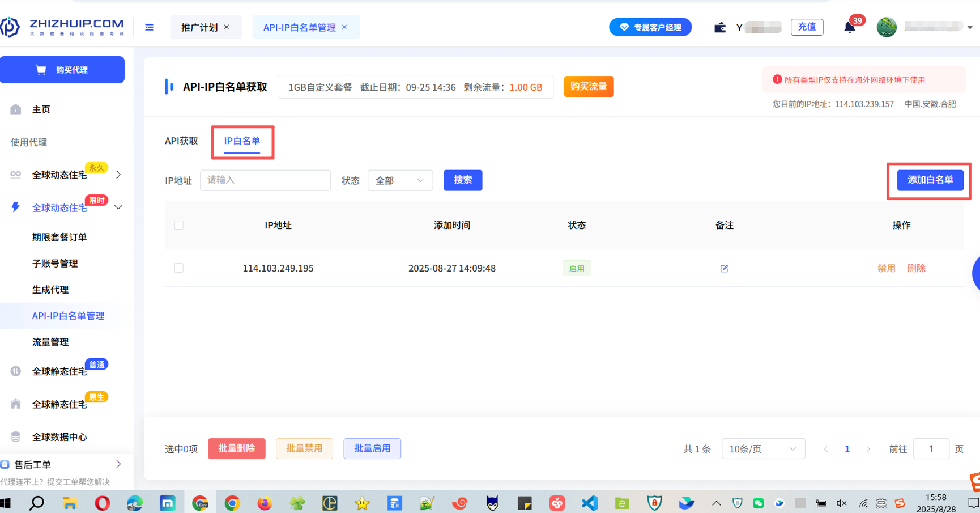Screen dimensions: 980x513
Task: Open 生成代理 submenu
Action: pos(50,289)
